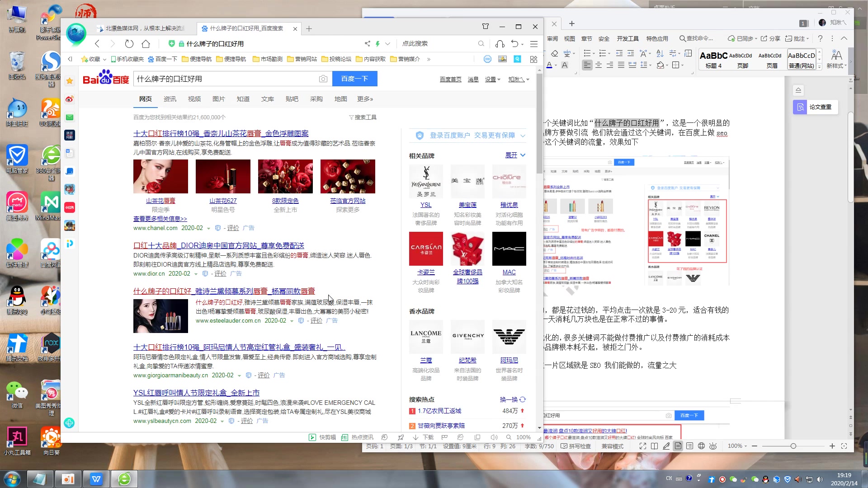Screen dimensions: 868x488
Task: Open the WPS help question mark
Action: [x=820, y=38]
